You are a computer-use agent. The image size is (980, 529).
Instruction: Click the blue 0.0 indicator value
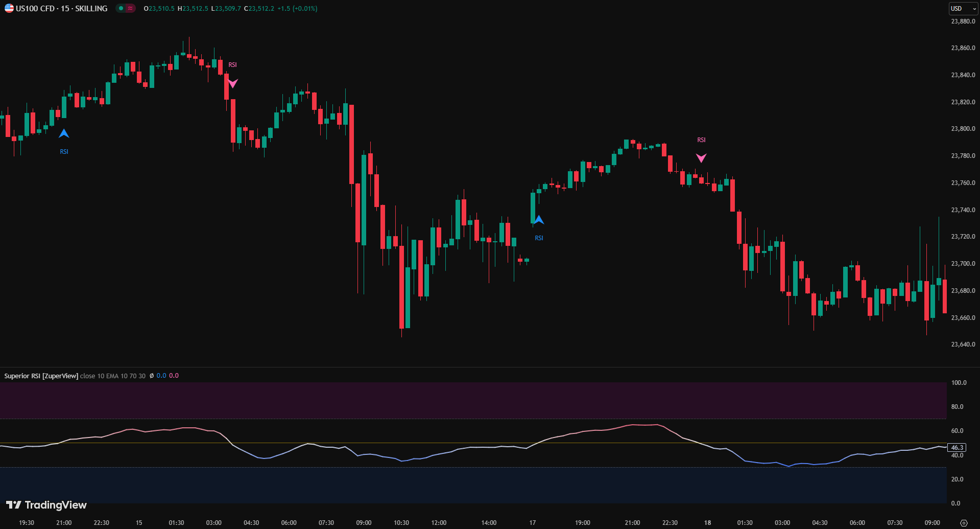[x=161, y=376]
